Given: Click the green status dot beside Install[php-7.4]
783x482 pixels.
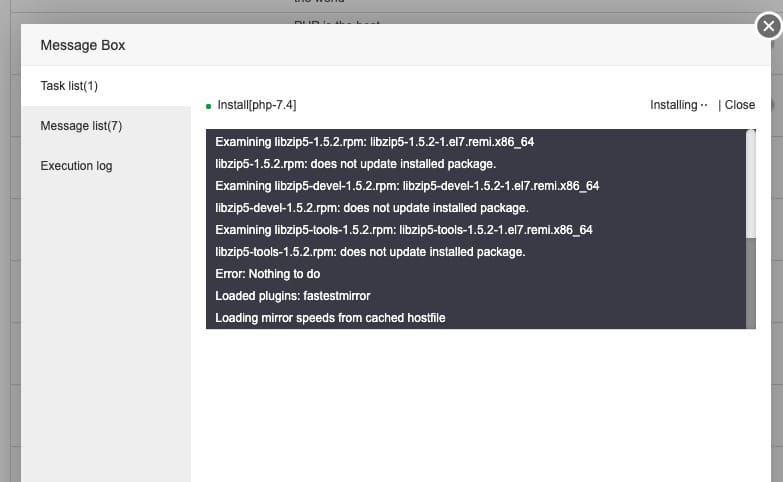Looking at the screenshot, I should point(208,106).
